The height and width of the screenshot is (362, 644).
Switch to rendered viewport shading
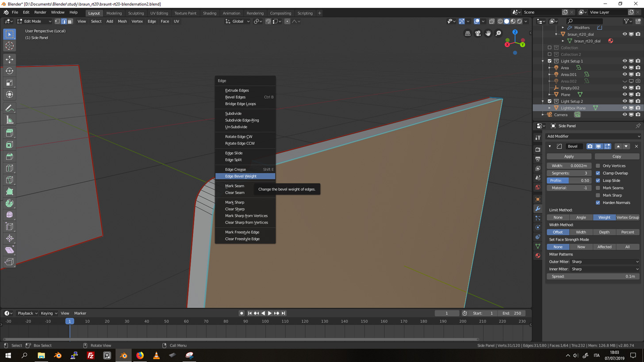(x=519, y=21)
